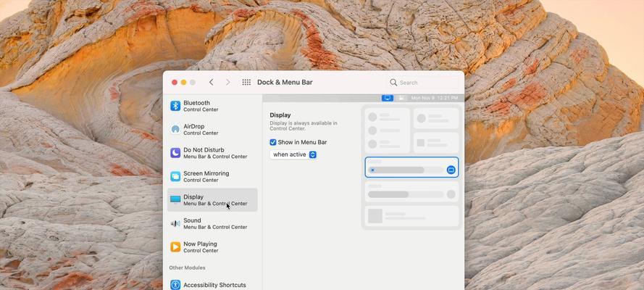The image size is (644, 290).
Task: Click the Screen Mirroring icon
Action: tap(175, 176)
